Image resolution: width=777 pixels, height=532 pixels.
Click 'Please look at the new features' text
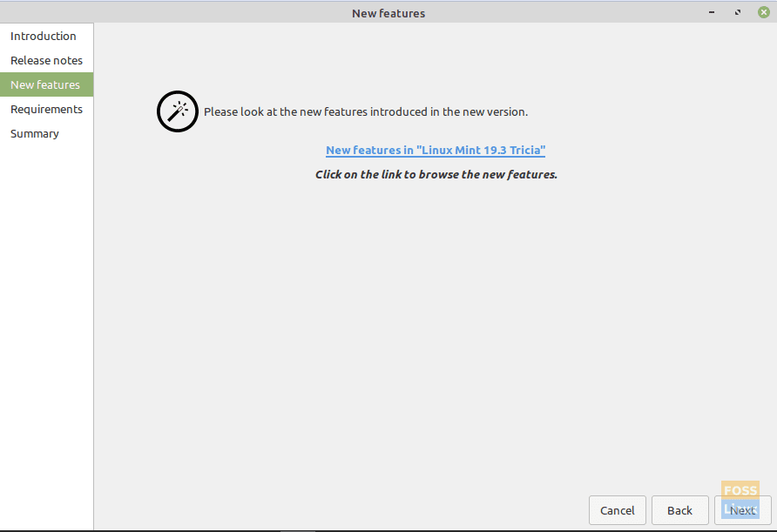(366, 112)
